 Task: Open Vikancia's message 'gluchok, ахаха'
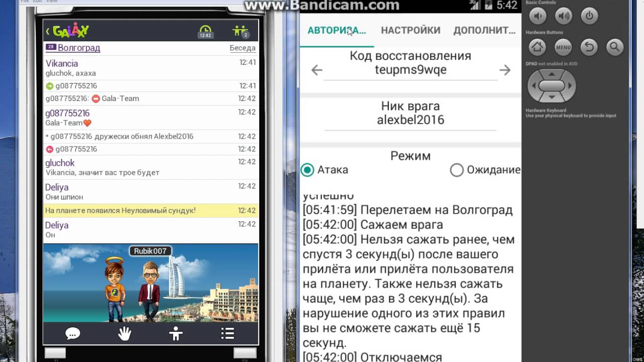point(151,68)
